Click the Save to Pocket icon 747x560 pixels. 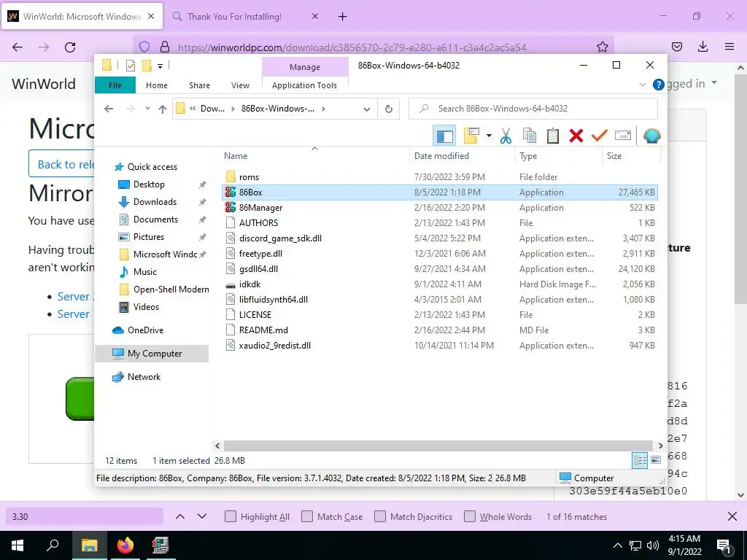pos(676,47)
